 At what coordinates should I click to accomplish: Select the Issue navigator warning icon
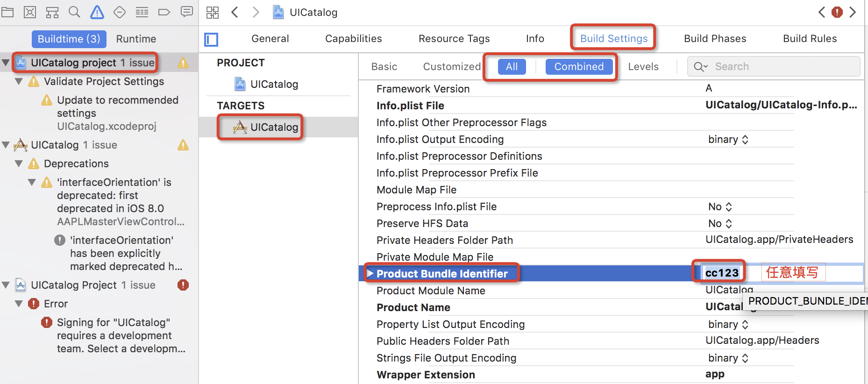click(97, 12)
